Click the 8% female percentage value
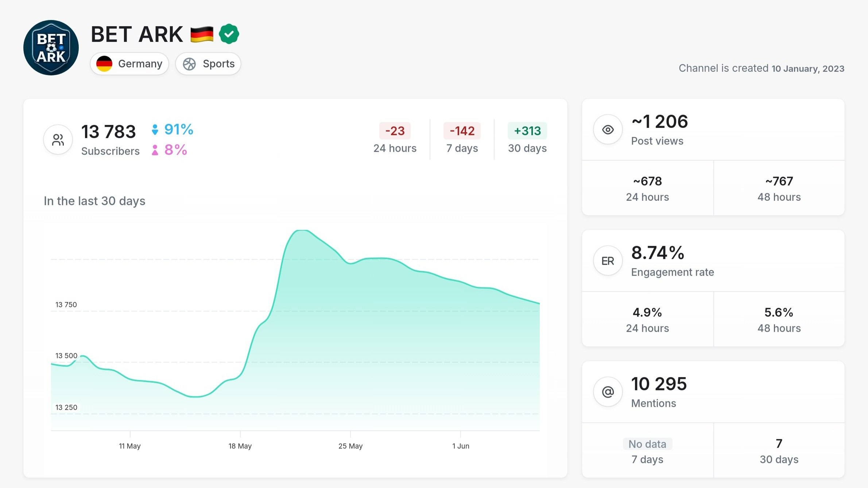This screenshot has width=868, height=488. coord(176,150)
